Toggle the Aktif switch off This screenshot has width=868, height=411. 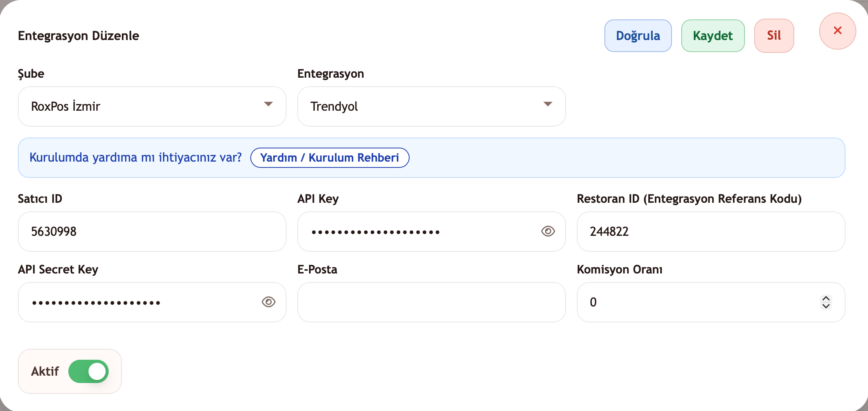coord(89,371)
